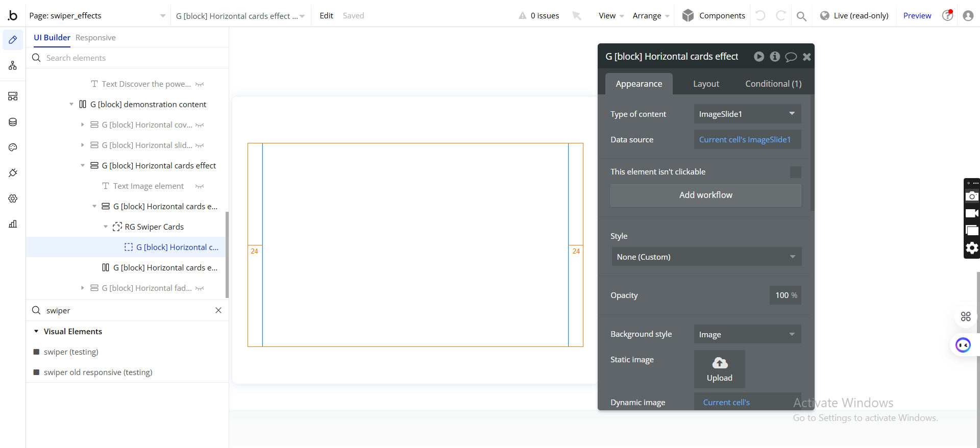Viewport: 980px width, 448px height.
Task: Open Logs chart icon in left sidebar
Action: [x=13, y=224]
